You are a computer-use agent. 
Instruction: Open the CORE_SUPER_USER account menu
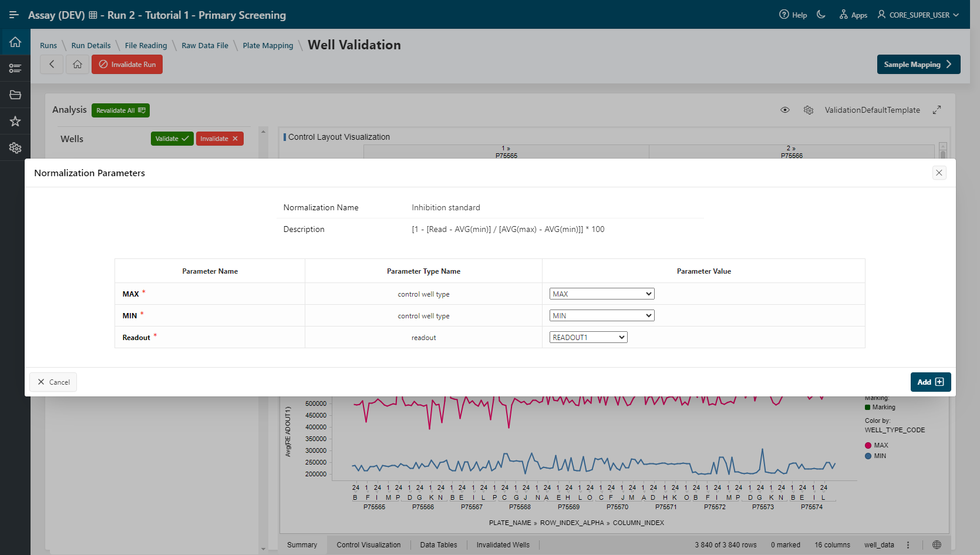(918, 15)
